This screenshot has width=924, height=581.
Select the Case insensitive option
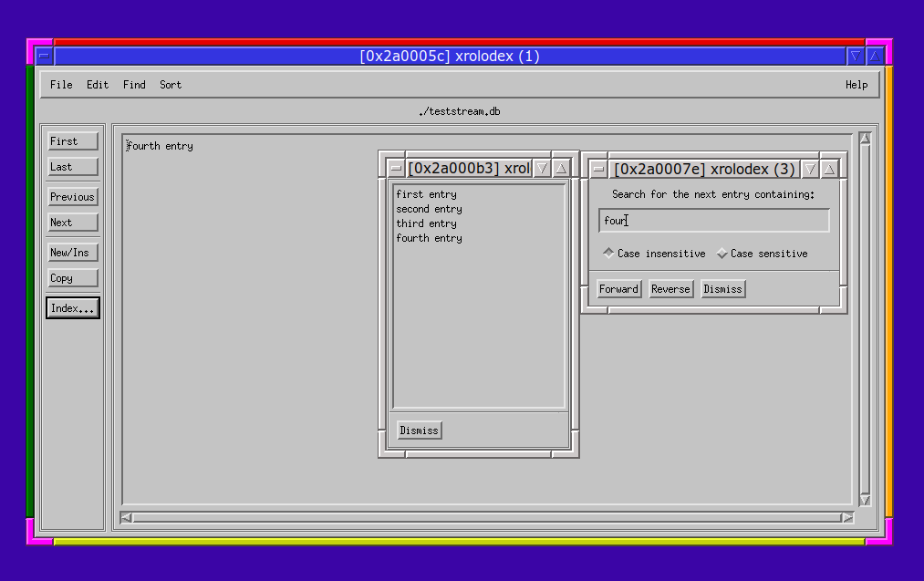[x=654, y=254]
